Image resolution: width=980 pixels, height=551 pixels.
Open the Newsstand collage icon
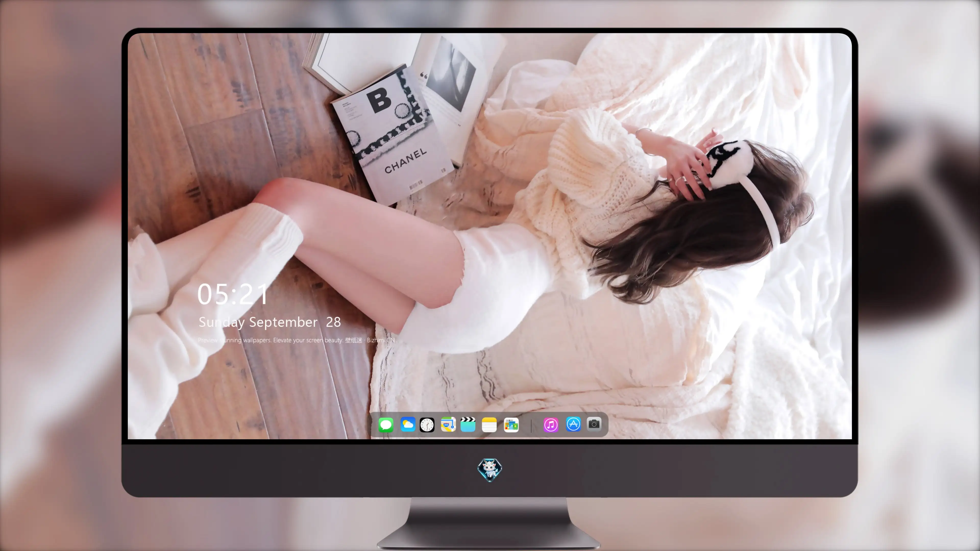[511, 424]
